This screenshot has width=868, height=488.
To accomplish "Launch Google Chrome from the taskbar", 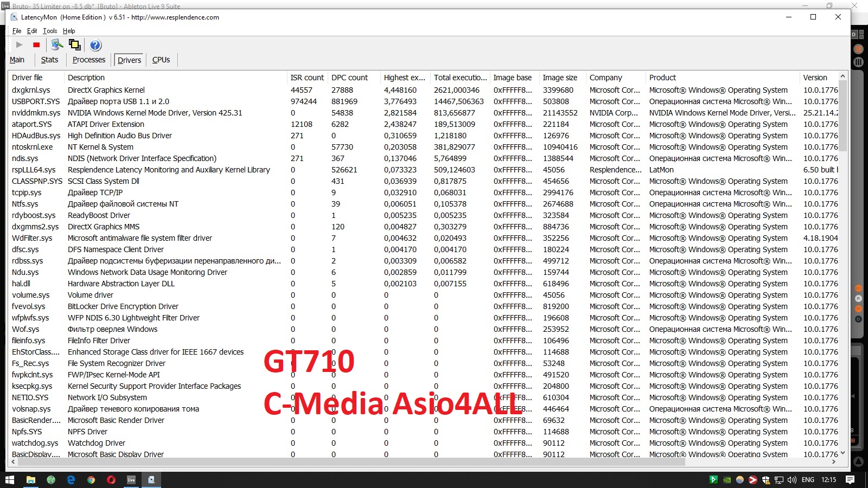I will [91, 480].
